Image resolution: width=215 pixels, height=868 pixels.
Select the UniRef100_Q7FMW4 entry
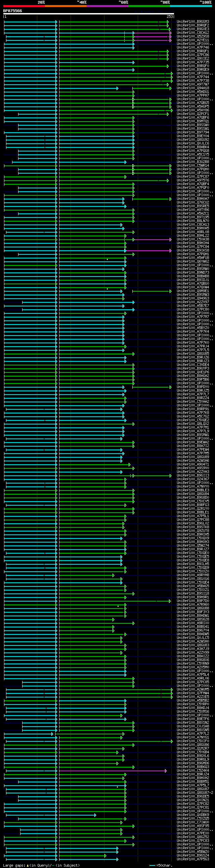193,693
